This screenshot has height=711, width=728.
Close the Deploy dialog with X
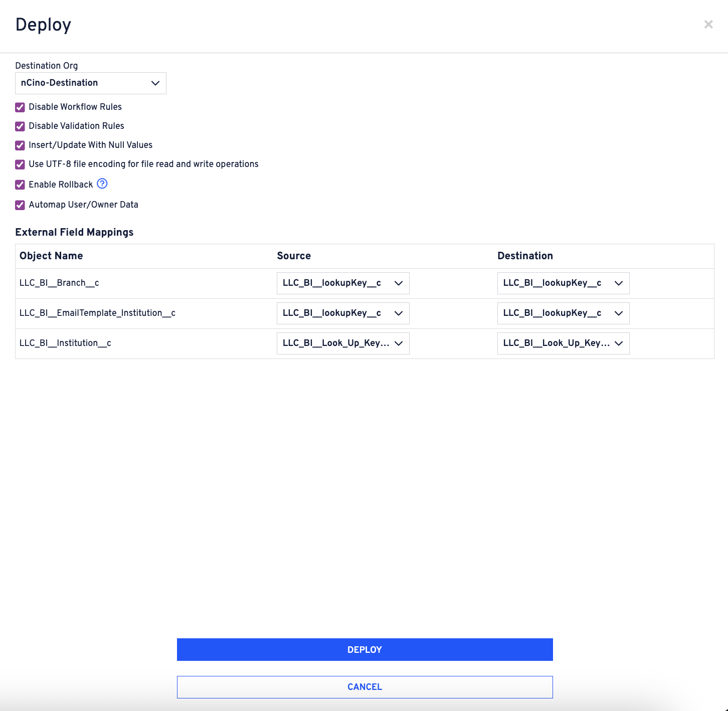coord(708,25)
